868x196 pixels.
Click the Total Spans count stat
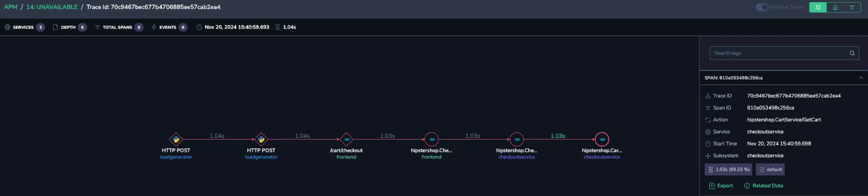pos(119,27)
